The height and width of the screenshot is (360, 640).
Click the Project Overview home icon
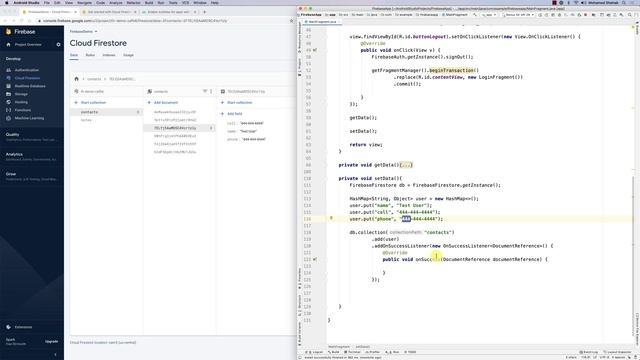point(9,44)
